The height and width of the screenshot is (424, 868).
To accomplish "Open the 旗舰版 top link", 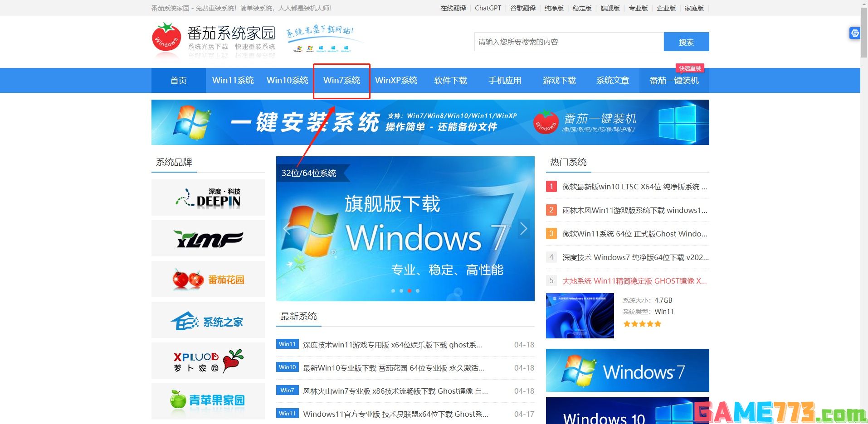I will pyautogui.click(x=610, y=8).
